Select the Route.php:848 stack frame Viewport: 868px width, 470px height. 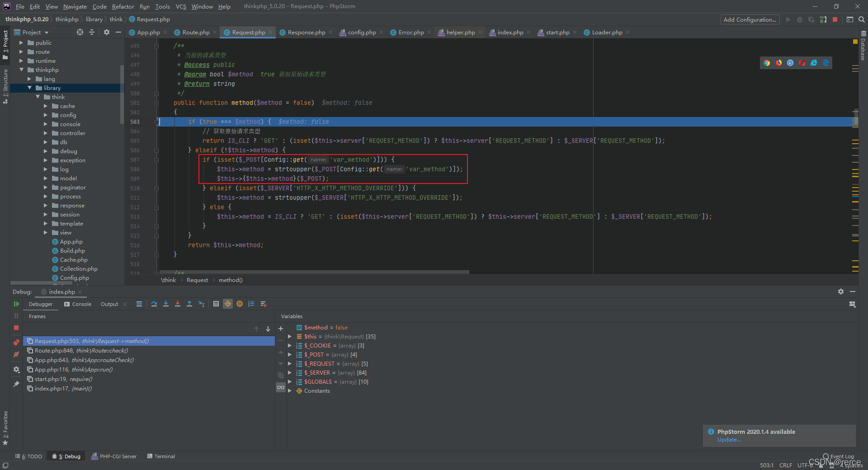coord(149,351)
